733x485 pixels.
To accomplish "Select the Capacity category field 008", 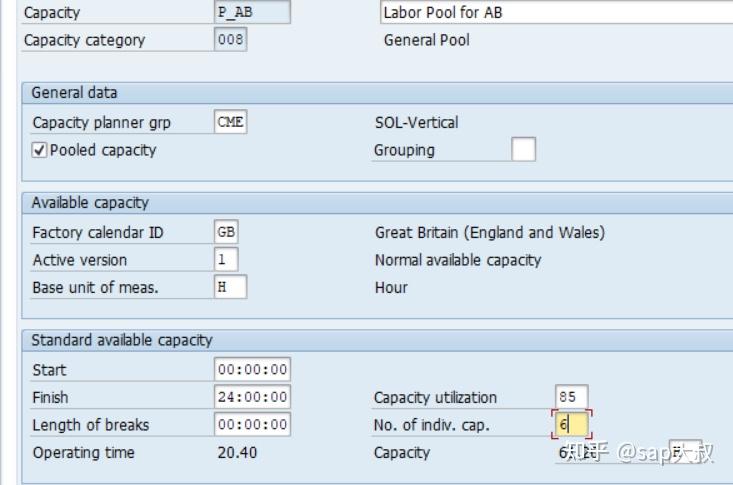I will [x=231, y=40].
